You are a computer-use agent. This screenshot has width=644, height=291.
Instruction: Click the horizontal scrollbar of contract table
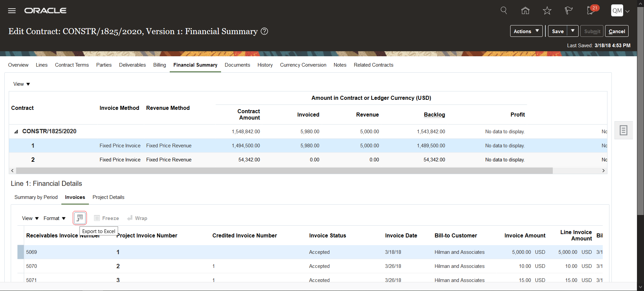pos(284,171)
